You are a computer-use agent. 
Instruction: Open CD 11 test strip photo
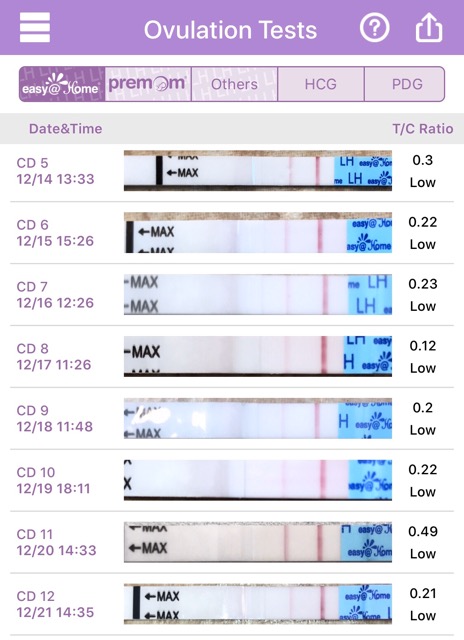coord(258,542)
